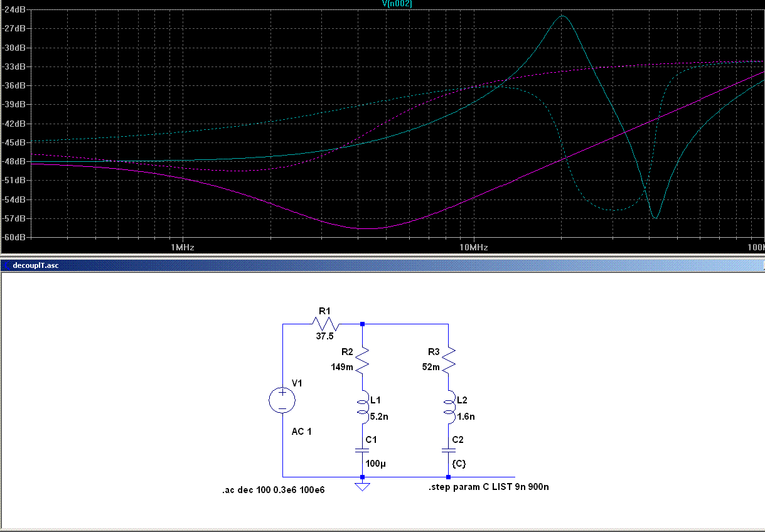Click the L1 name label
Viewport: 765px width, 532px height.
(375, 400)
